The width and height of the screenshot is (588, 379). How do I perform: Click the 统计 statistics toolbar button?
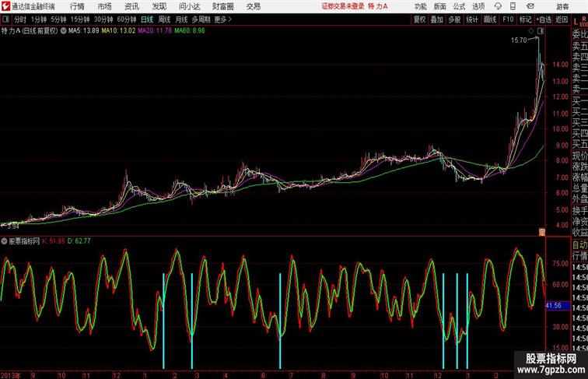coord(472,19)
